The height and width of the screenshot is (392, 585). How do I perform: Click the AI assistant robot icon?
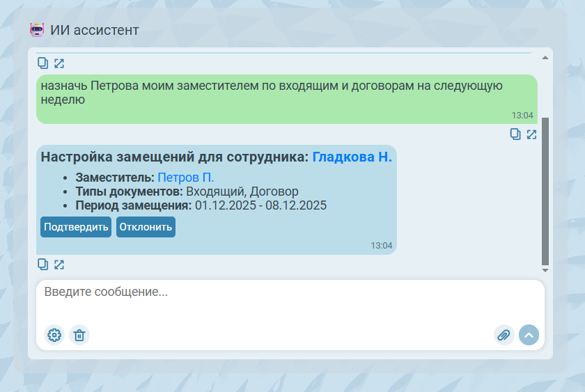(x=37, y=30)
